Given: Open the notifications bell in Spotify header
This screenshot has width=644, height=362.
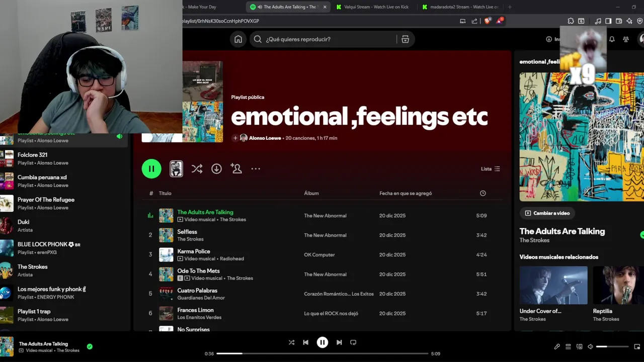Looking at the screenshot, I should pos(612,39).
